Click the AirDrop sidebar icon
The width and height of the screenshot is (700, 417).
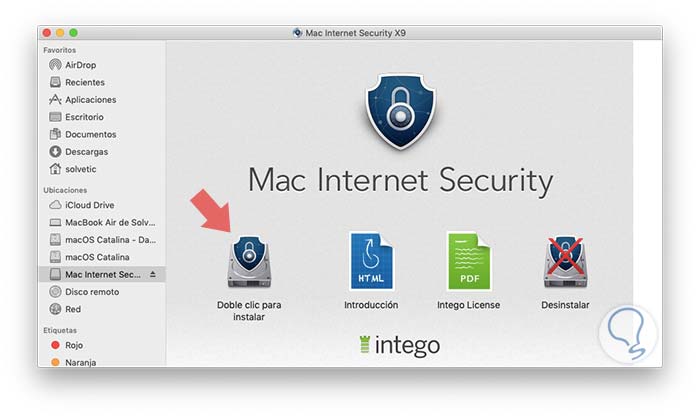[x=55, y=65]
